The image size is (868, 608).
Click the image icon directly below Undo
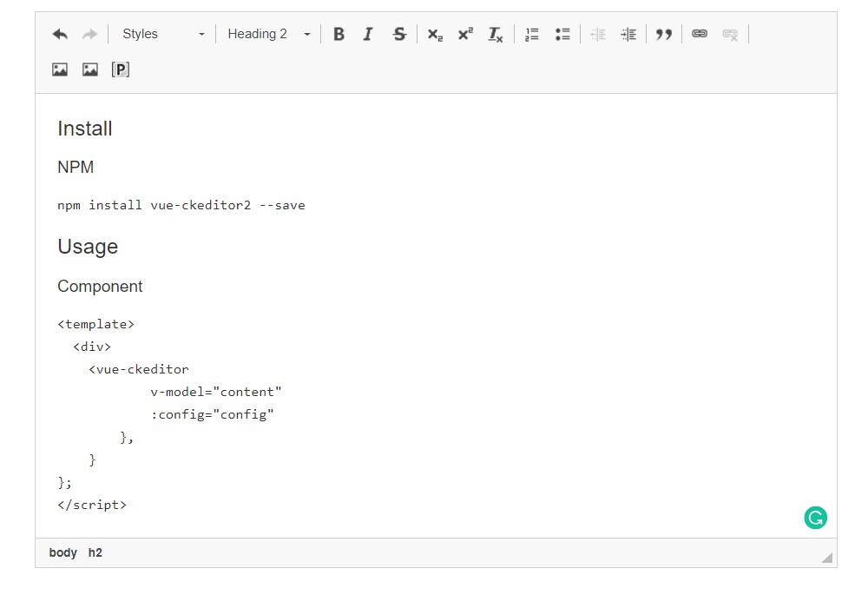tap(60, 69)
